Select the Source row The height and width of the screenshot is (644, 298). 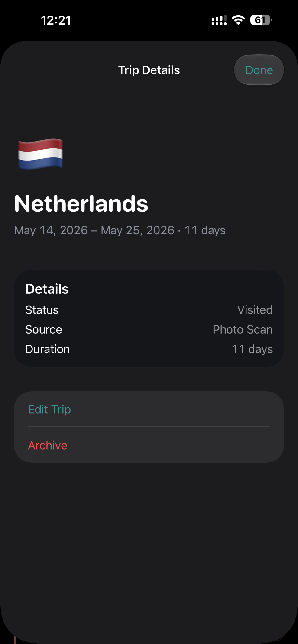click(x=149, y=329)
